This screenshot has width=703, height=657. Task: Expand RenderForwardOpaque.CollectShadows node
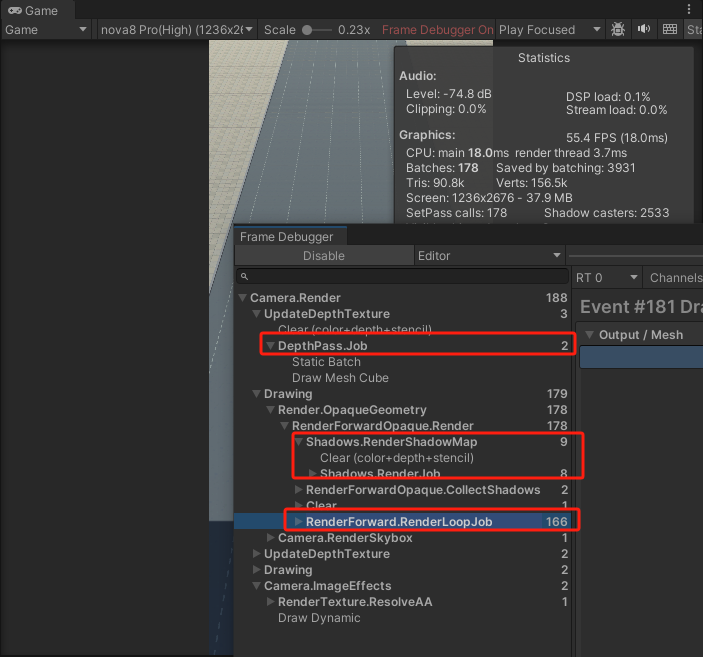click(299, 489)
